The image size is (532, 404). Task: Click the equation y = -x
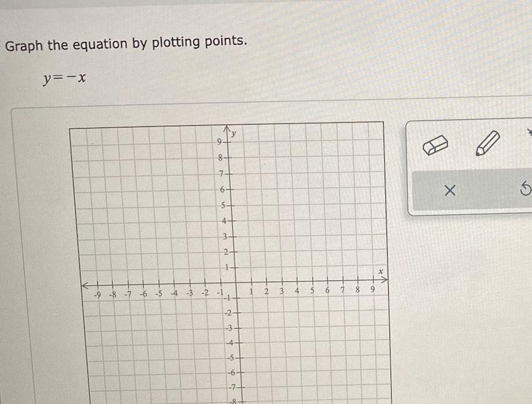64,78
